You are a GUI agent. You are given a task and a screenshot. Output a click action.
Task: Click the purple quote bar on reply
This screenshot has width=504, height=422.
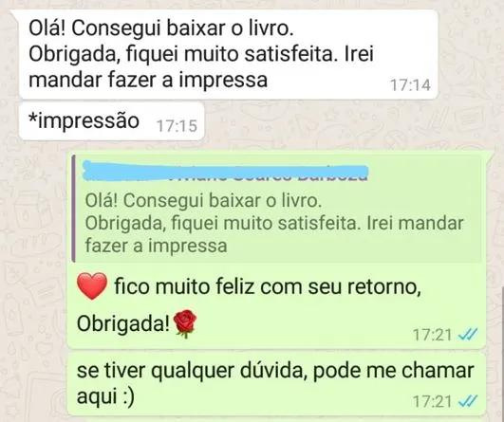point(74,209)
